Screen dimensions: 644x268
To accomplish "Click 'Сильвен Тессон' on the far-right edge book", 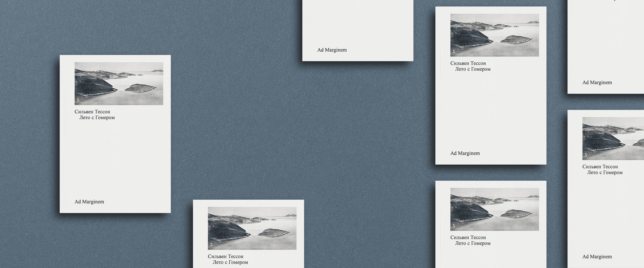I will (x=600, y=167).
